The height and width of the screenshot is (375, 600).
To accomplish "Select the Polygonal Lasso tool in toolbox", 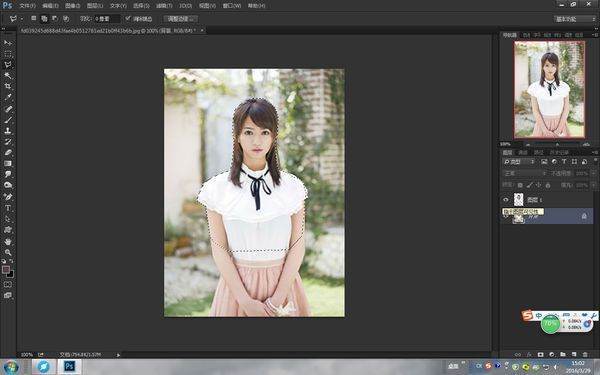I will coord(8,65).
